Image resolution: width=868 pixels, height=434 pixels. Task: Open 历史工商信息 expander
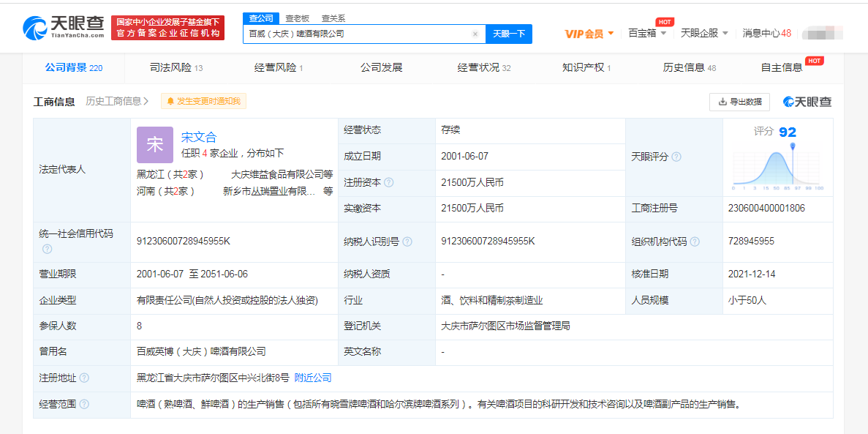point(117,101)
